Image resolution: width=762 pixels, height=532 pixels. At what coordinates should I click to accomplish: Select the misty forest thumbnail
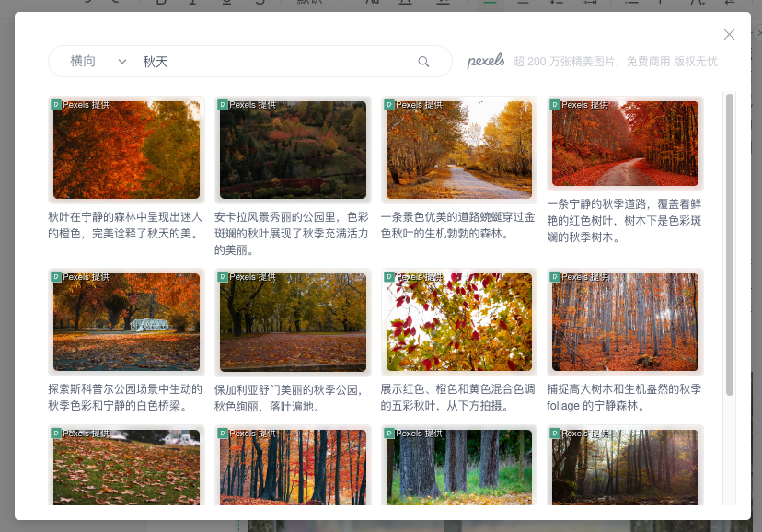pyautogui.click(x=626, y=468)
